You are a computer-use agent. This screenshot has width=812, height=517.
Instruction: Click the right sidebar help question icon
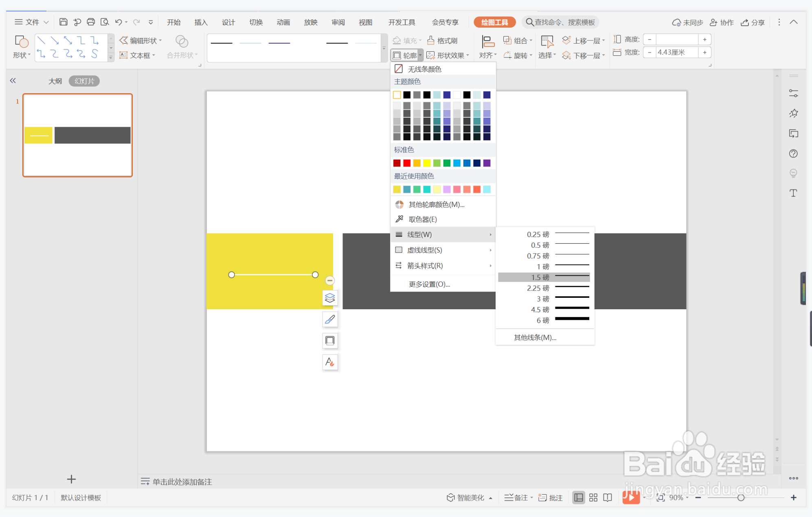(x=793, y=154)
